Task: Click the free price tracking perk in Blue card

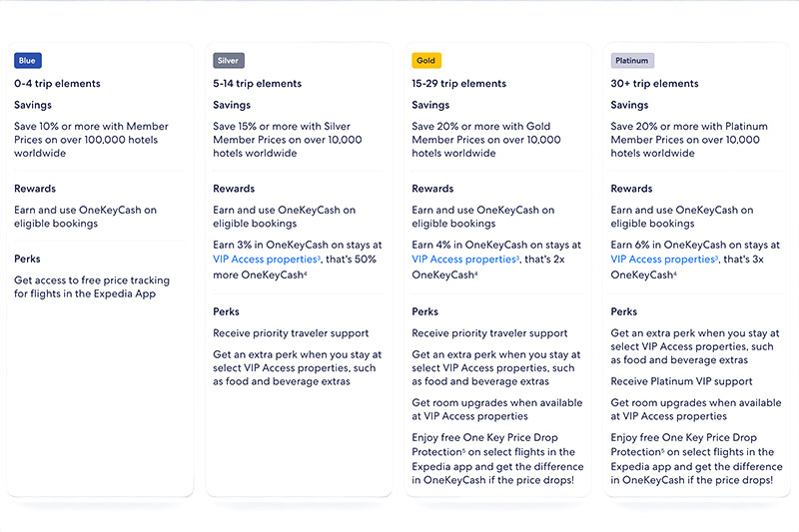Action: click(92, 287)
